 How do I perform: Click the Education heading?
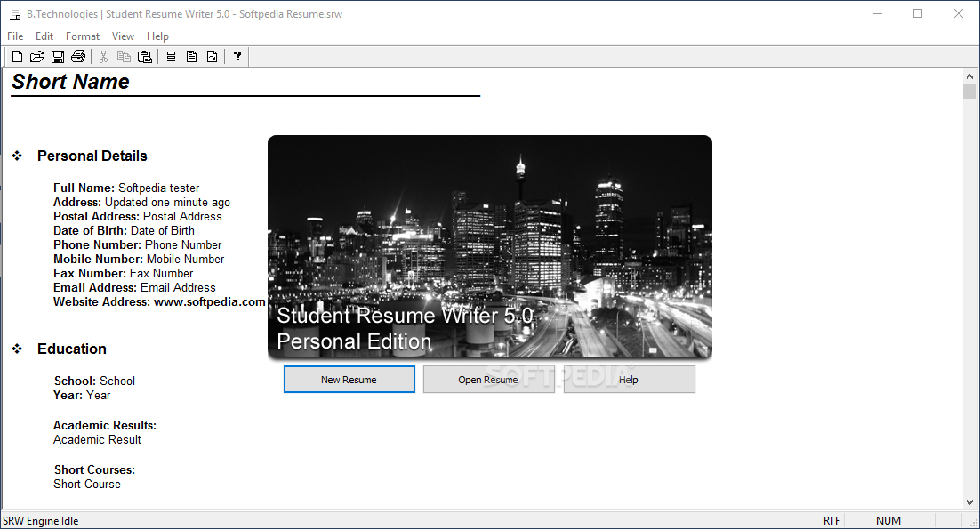[72, 349]
